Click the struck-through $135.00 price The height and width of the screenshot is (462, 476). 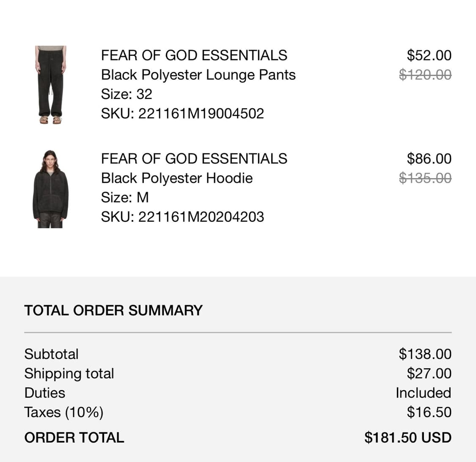[x=425, y=178]
